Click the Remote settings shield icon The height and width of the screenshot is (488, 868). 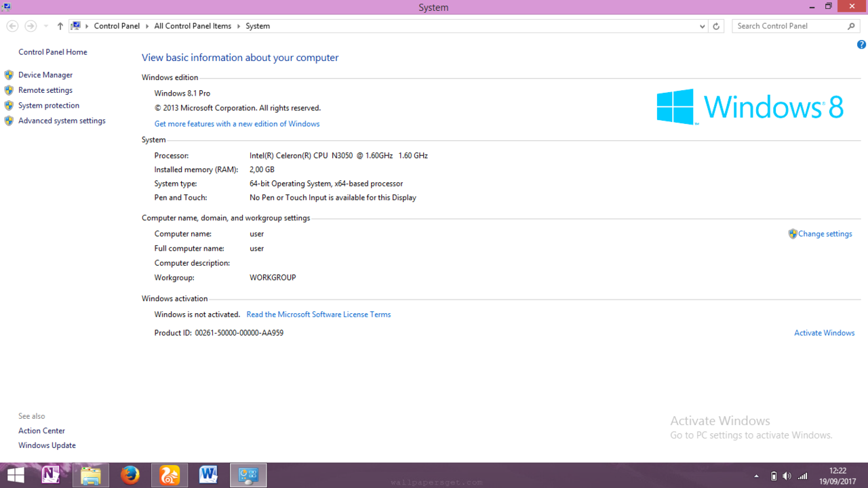[x=9, y=90]
